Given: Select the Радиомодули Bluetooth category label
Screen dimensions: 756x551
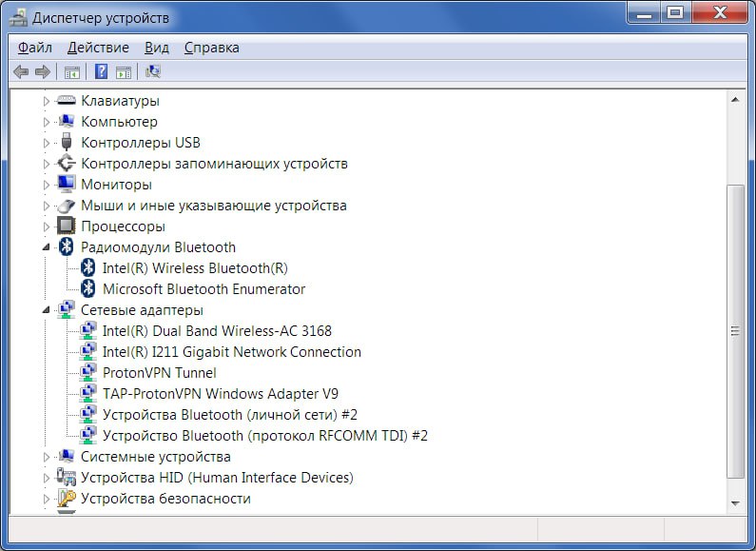Looking at the screenshot, I should tap(158, 247).
